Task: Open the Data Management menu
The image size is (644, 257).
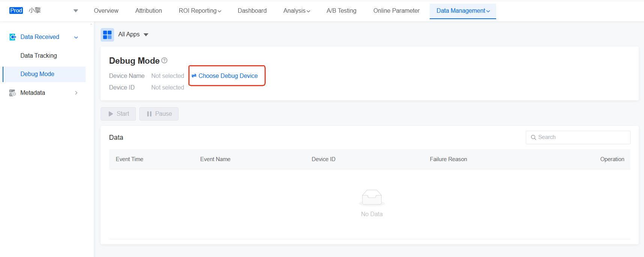Action: pos(463,11)
